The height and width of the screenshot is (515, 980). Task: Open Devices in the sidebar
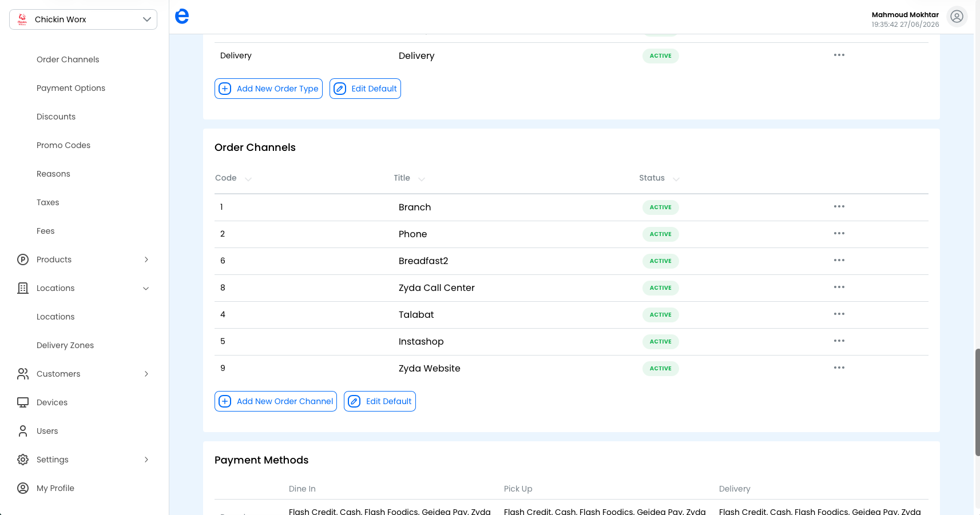[52, 402]
